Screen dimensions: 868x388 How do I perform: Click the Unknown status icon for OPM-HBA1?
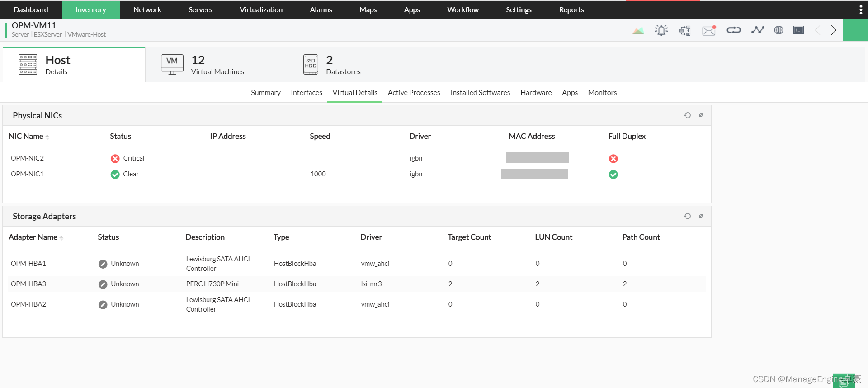point(103,264)
